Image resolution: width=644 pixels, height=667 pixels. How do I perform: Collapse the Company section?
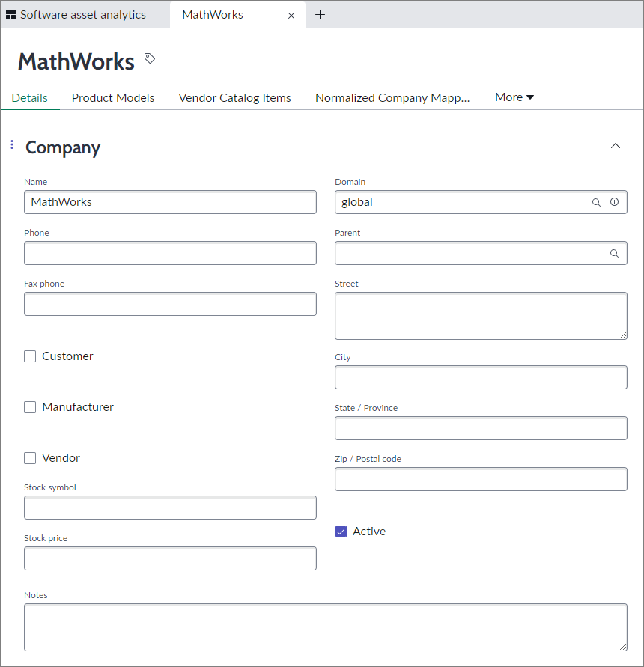click(x=616, y=146)
